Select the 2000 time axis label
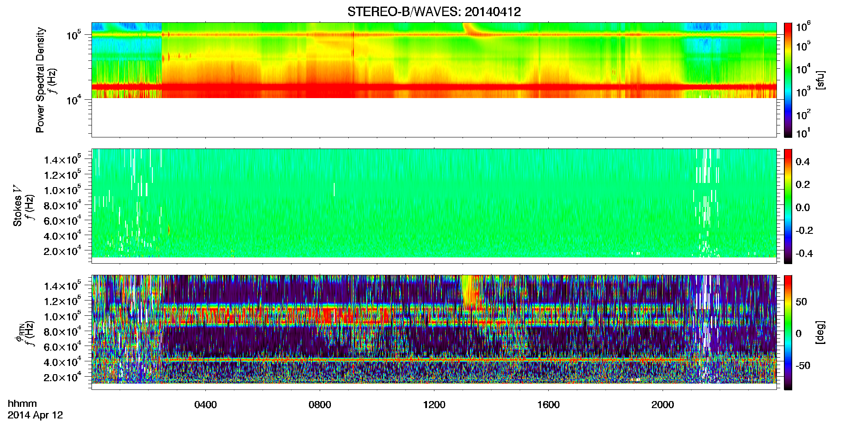The width and height of the screenshot is (868, 447). [x=663, y=405]
